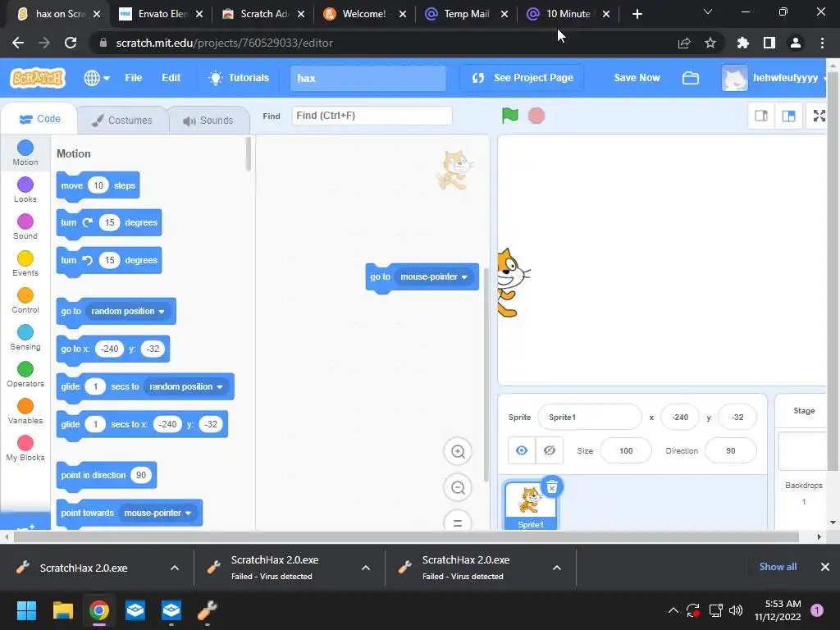Screen dimensions: 840x630
Task: Open the My Stuff folder icon
Action: point(691,78)
